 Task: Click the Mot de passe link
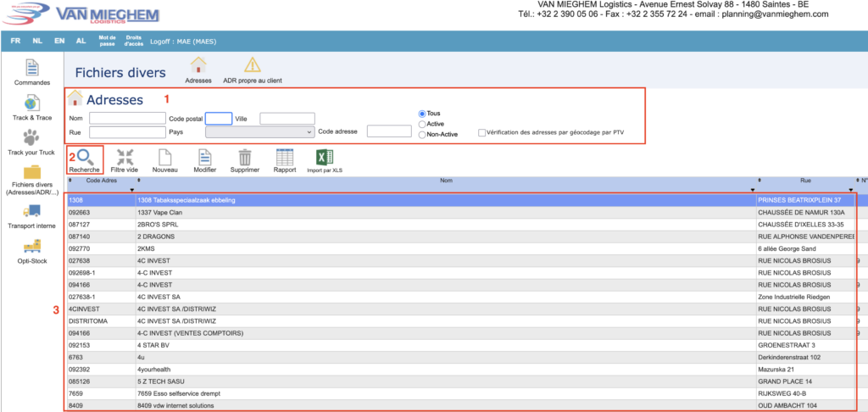pos(107,41)
